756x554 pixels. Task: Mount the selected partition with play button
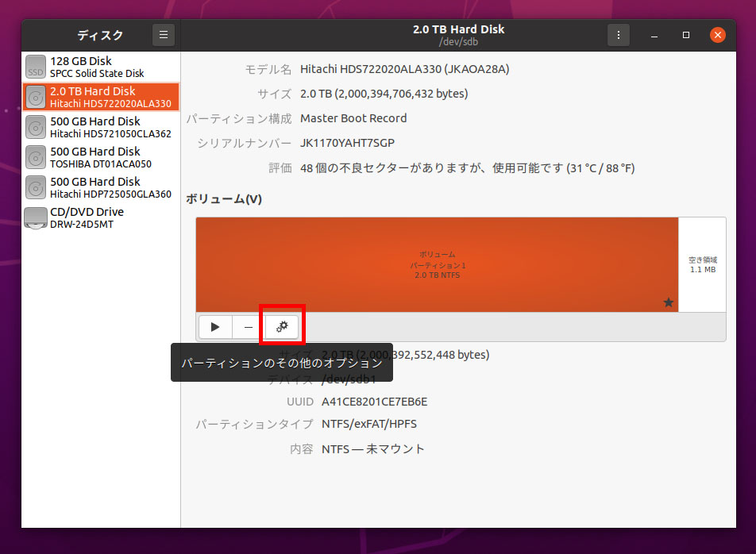pyautogui.click(x=215, y=327)
